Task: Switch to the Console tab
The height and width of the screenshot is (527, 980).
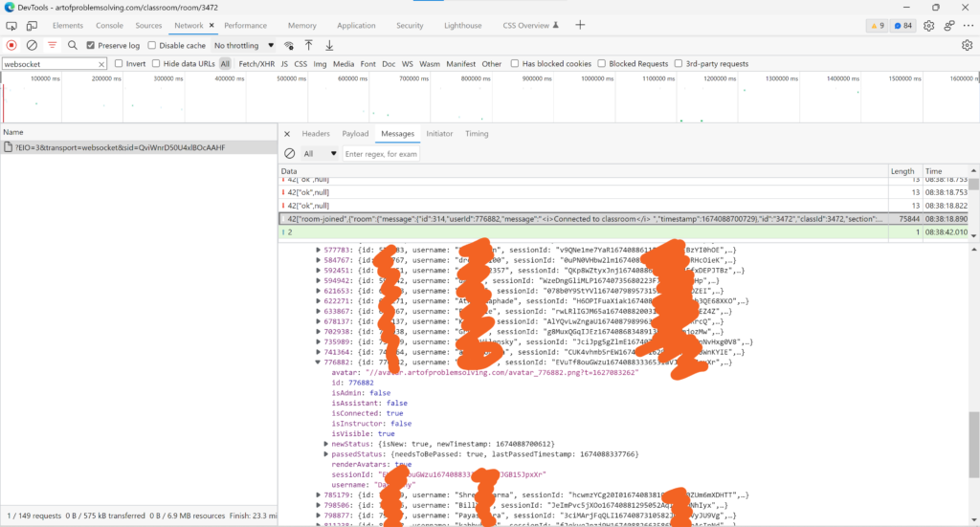Action: point(109,26)
